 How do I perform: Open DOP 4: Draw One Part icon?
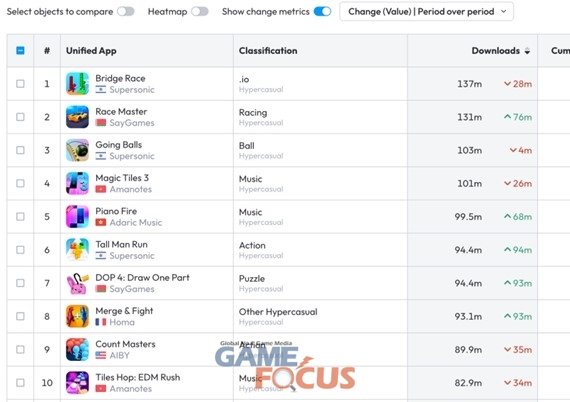77,283
